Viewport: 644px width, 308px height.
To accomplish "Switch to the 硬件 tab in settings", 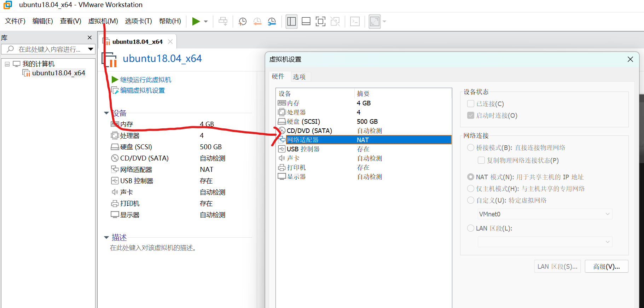I will click(278, 76).
